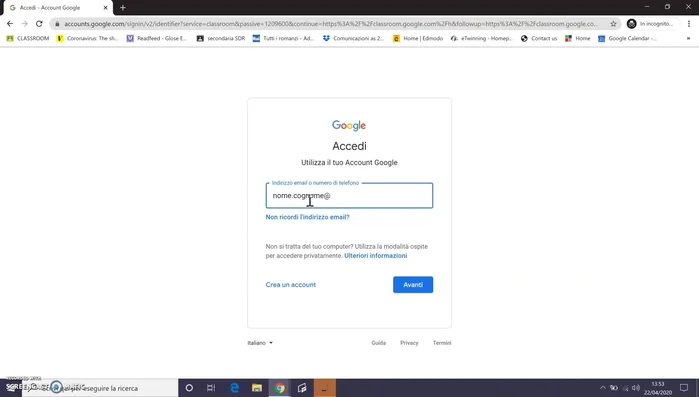Open the CLASSROOM bookmark
The height and width of the screenshot is (397, 699).
point(28,38)
